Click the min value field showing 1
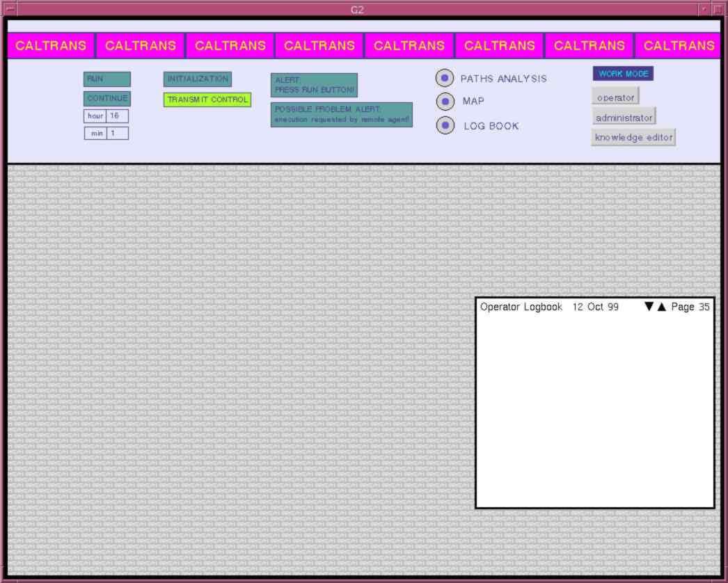 (118, 133)
